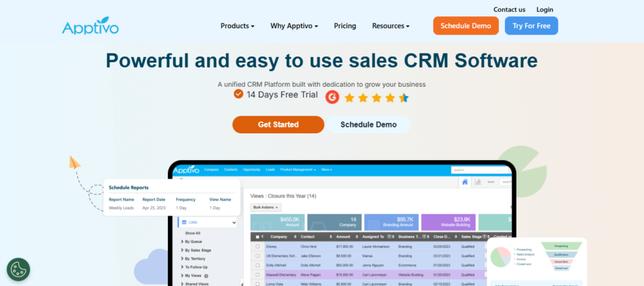Click the $95.7K Branding Amount tile
The height and width of the screenshot is (286, 644).
[391, 222]
